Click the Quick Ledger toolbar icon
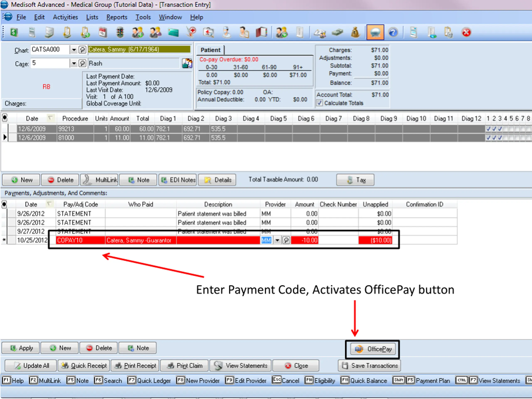Viewport: 532px width, 399px height. (320, 33)
